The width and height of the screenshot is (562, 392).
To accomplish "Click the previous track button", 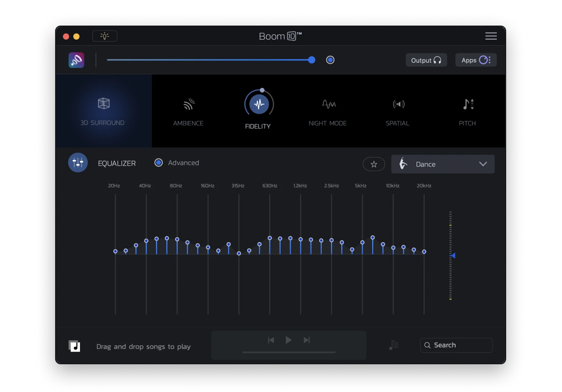I will coord(271,340).
